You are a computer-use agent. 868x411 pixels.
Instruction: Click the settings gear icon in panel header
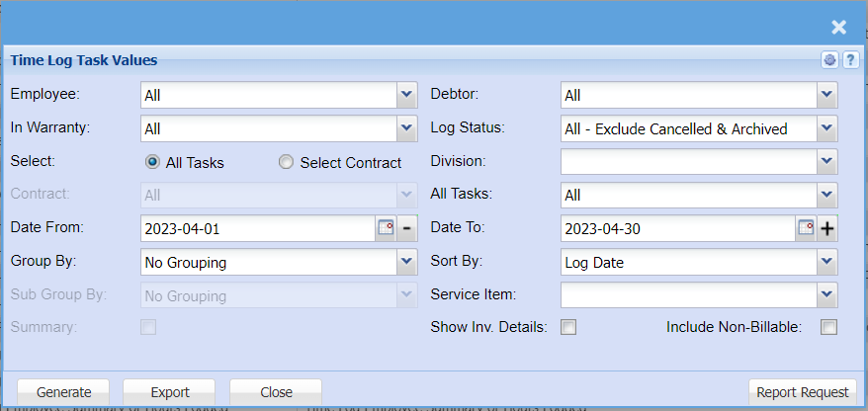[830, 60]
